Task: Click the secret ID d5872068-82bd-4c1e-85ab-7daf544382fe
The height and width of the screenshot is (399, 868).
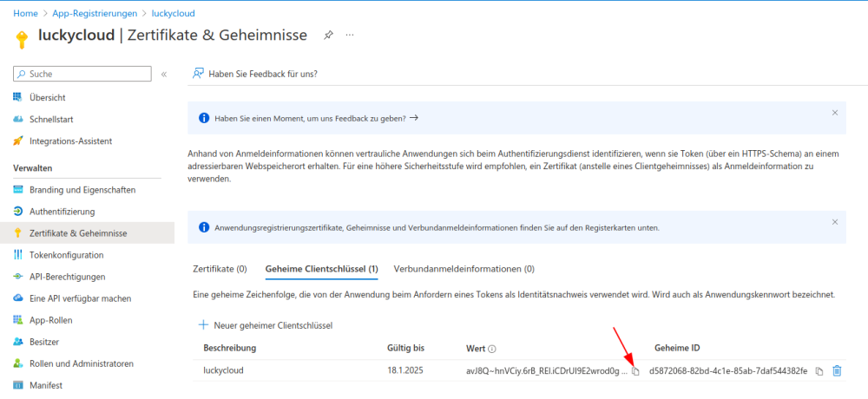Action: [728, 370]
